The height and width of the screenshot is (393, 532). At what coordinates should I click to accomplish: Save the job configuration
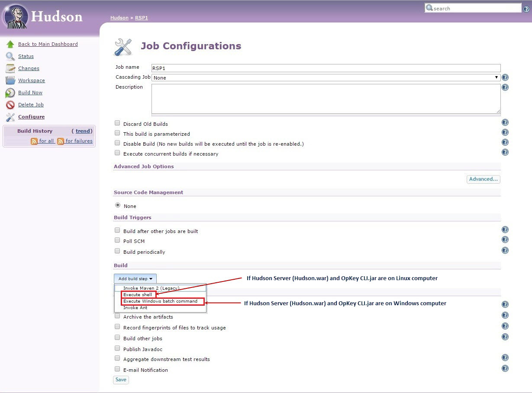click(121, 380)
